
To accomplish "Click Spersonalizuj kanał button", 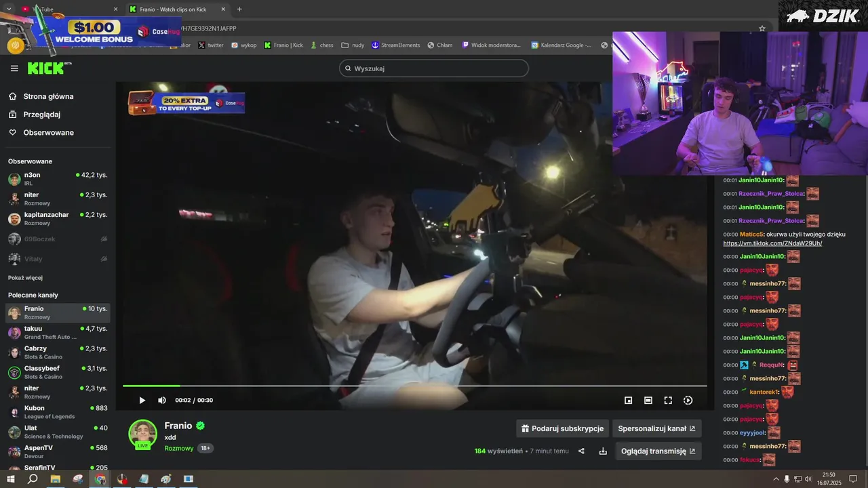I will (x=656, y=428).
